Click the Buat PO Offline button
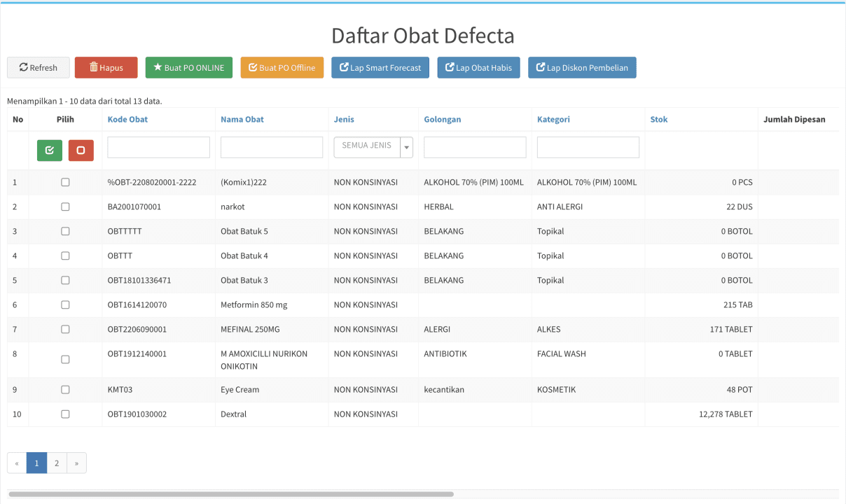This screenshot has width=846, height=504. 282,68
